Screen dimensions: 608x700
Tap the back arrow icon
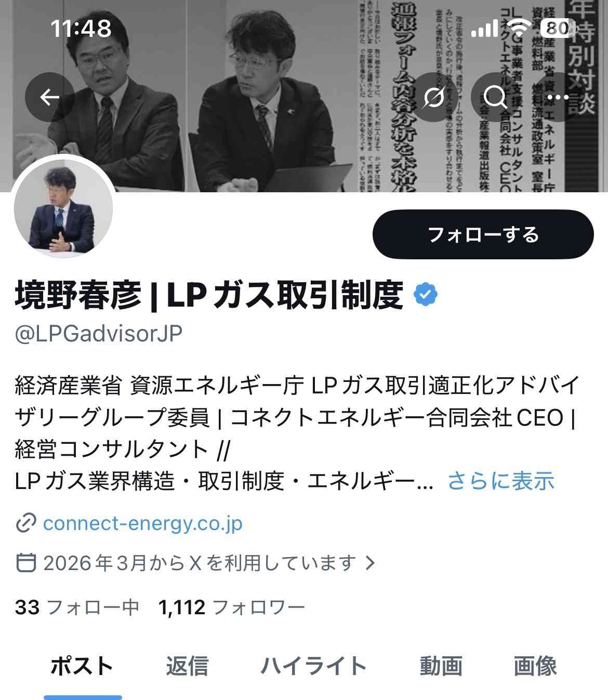pyautogui.click(x=50, y=97)
